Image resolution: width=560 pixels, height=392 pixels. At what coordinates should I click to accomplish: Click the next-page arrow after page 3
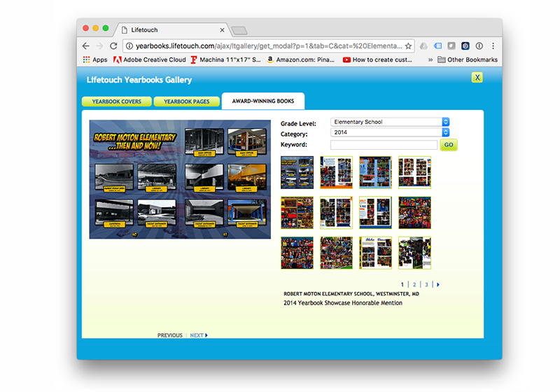438,284
